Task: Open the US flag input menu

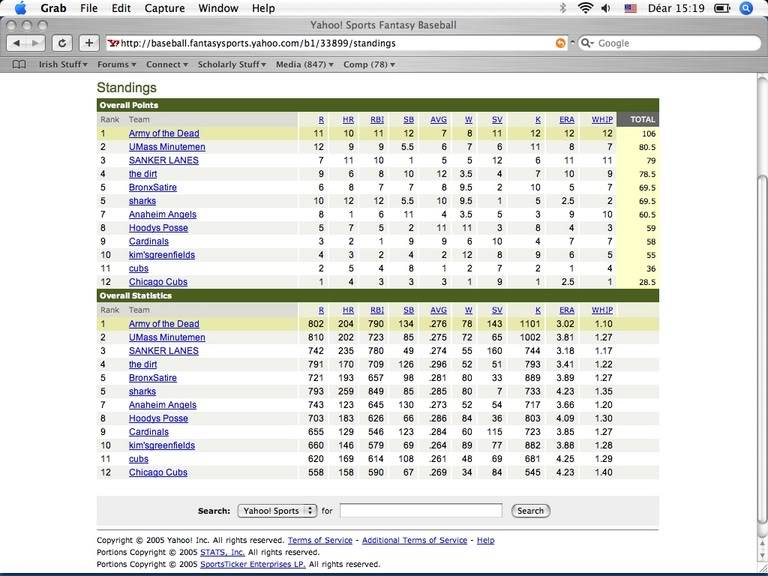Action: (630, 8)
